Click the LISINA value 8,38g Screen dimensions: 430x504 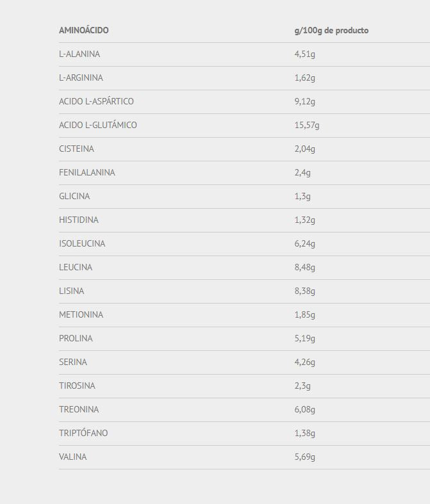[304, 291]
